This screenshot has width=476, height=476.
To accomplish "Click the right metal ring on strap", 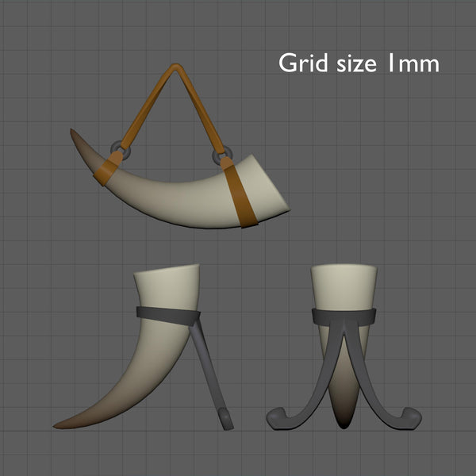I will 222,155.
